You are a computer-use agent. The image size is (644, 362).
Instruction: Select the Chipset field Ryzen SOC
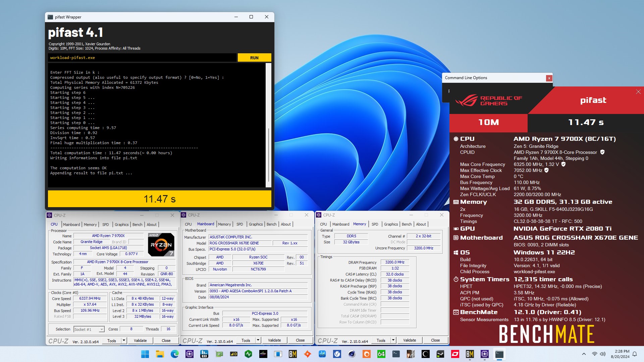pyautogui.click(x=258, y=257)
